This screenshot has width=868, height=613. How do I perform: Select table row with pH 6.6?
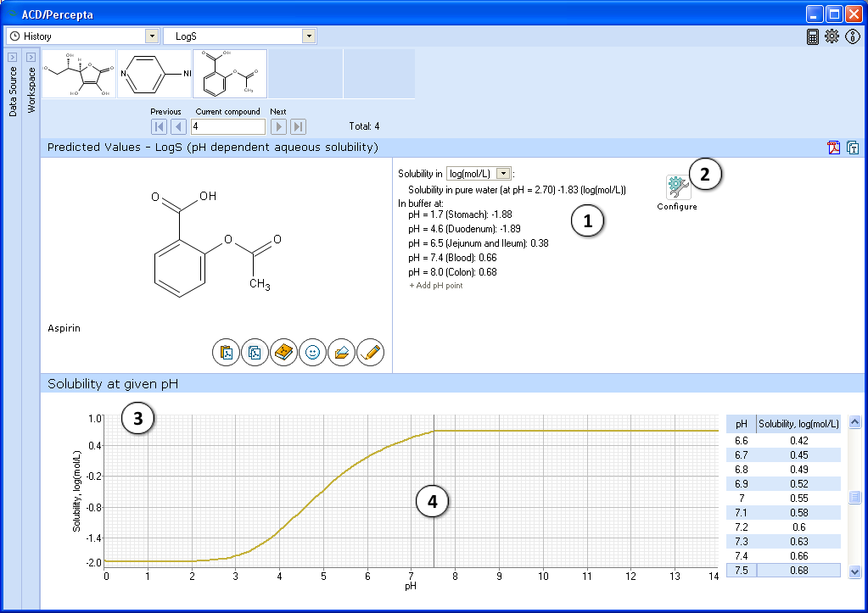click(x=783, y=441)
